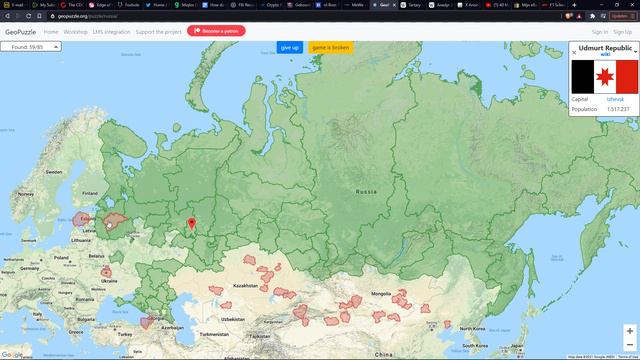This screenshot has height=360, width=640.
Task: Click the browser Update button
Action: (x=623, y=16)
